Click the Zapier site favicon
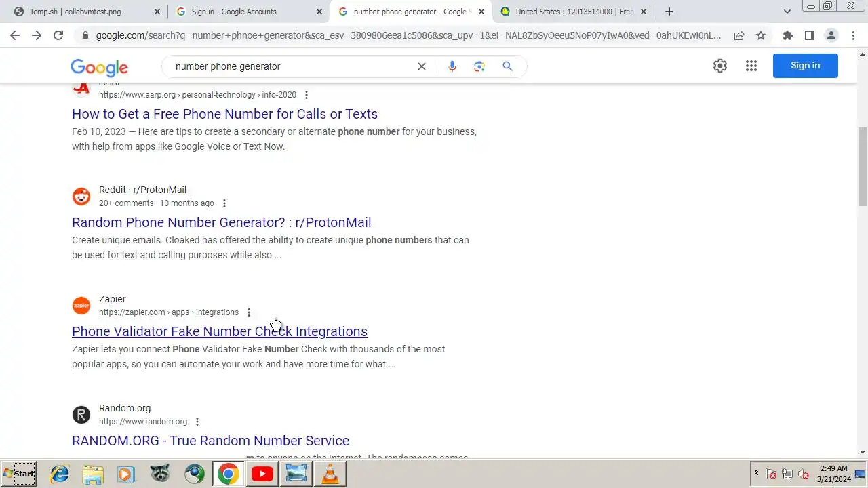The width and height of the screenshot is (868, 488). [81, 306]
